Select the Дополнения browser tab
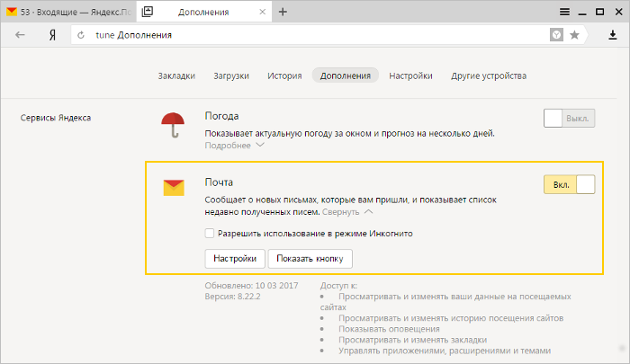Image resolution: width=630 pixels, height=364 pixels. [x=204, y=12]
